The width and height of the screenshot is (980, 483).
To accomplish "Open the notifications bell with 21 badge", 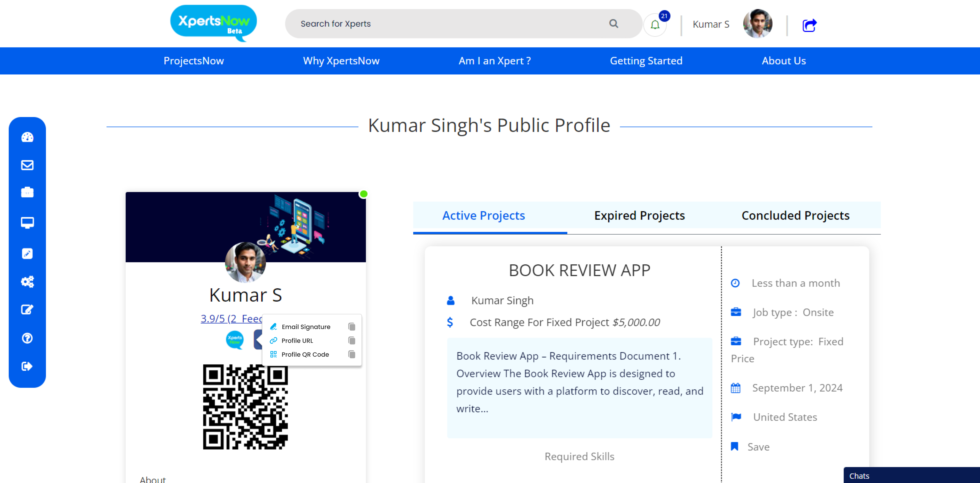I will coord(655,25).
